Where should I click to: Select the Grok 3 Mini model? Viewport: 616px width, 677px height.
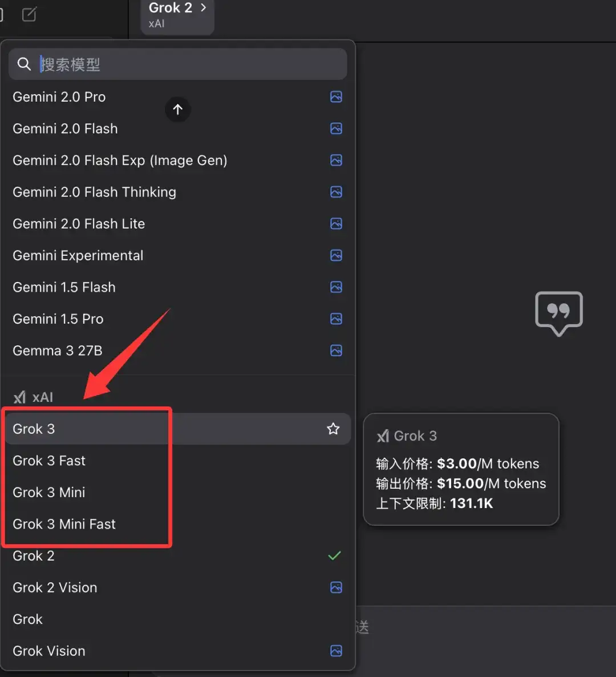[178, 492]
